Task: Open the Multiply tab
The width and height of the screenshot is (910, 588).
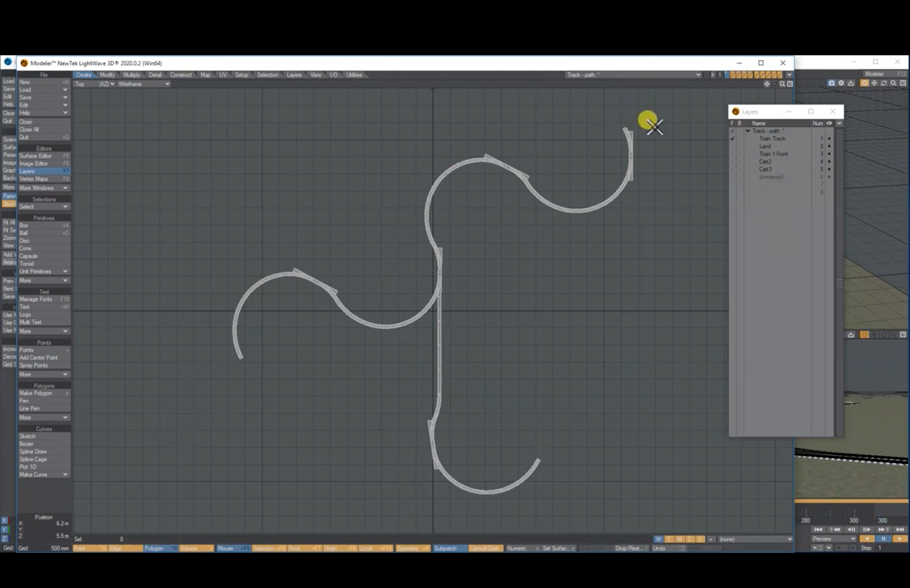Action: click(x=132, y=75)
